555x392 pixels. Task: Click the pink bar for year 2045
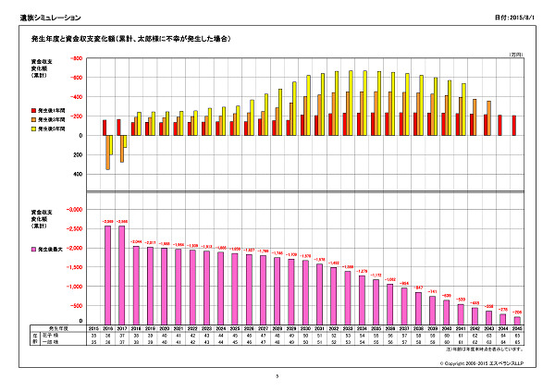pyautogui.click(x=517, y=320)
